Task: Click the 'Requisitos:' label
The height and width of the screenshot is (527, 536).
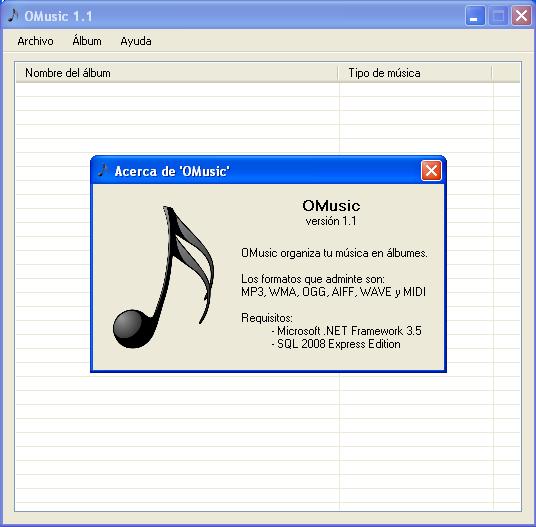Action: 267,318
